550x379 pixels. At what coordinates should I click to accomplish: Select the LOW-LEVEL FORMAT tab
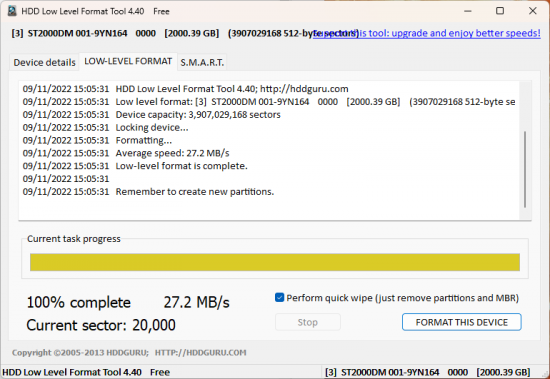(128, 61)
